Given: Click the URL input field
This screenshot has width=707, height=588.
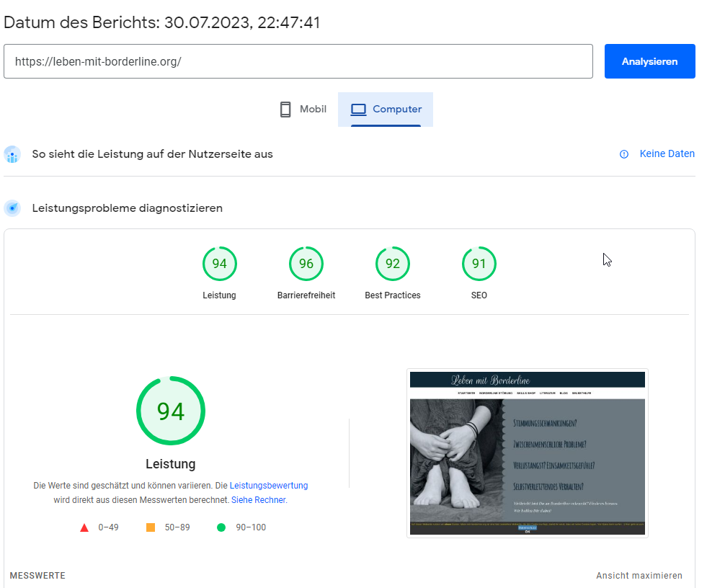Looking at the screenshot, I should click(x=298, y=61).
